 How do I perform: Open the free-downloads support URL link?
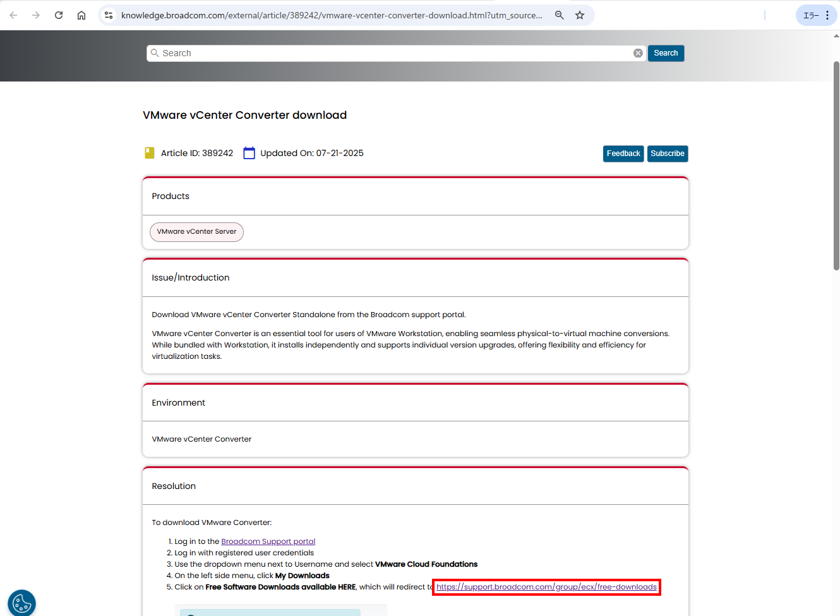click(546, 587)
